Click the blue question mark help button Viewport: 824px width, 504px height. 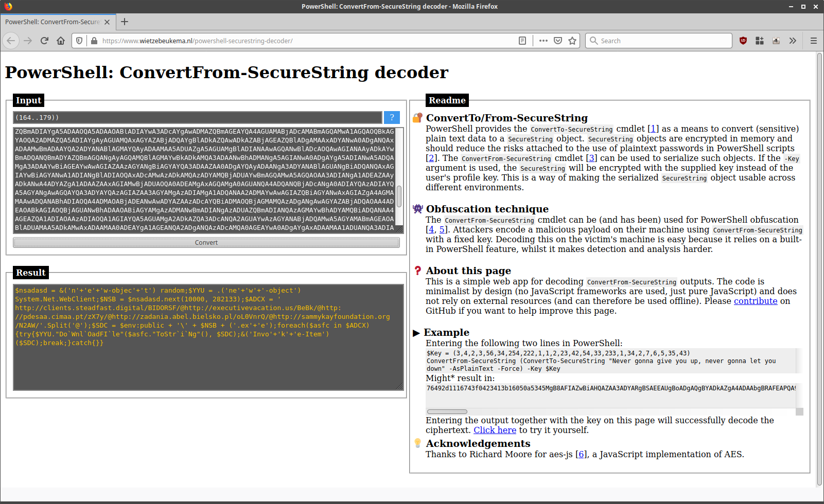[x=392, y=118]
